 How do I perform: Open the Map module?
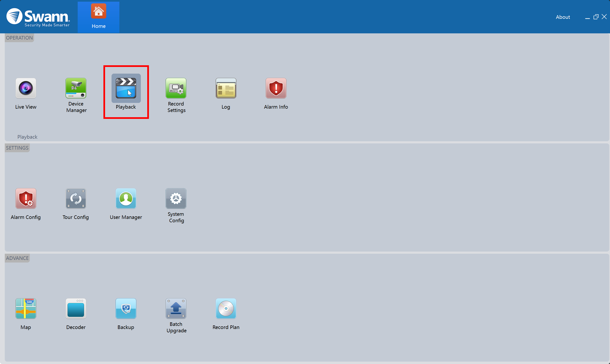[26, 308]
